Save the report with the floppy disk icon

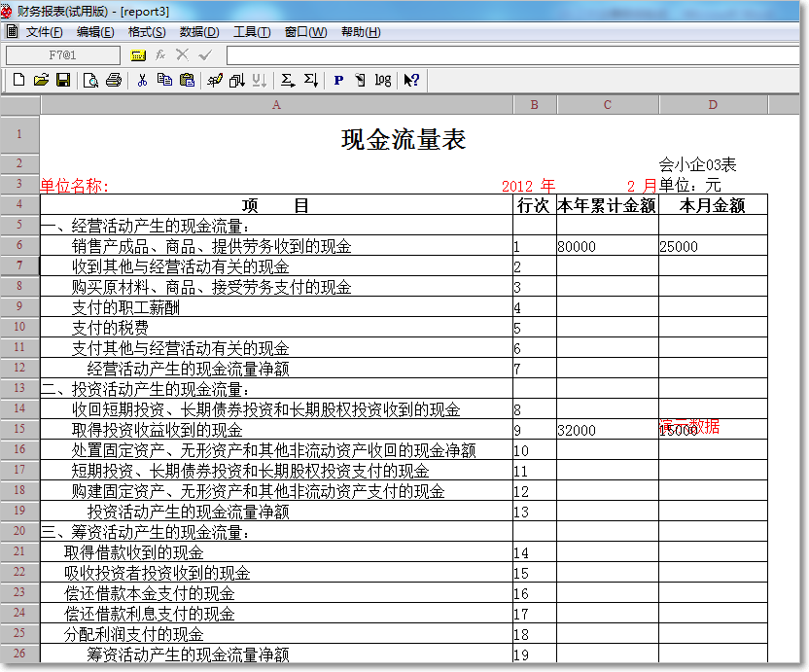[x=62, y=80]
